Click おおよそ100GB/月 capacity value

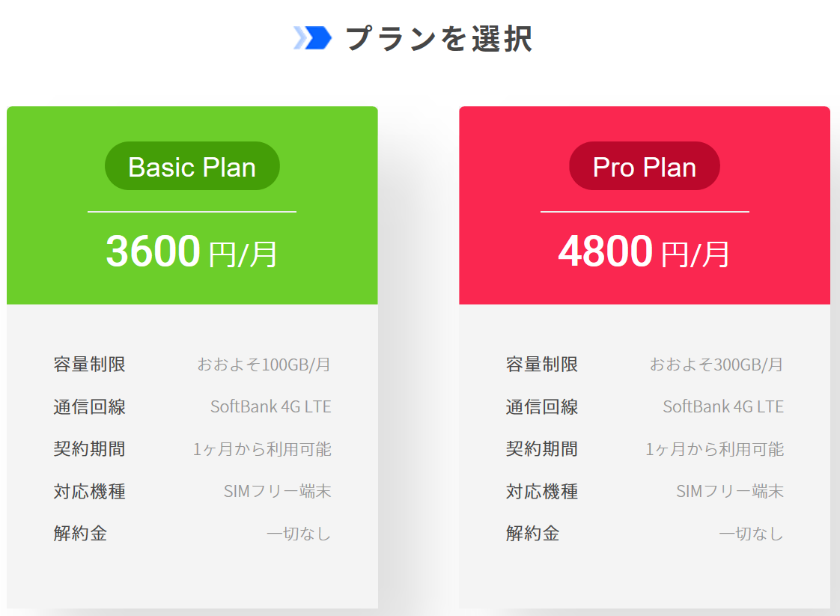click(x=264, y=365)
